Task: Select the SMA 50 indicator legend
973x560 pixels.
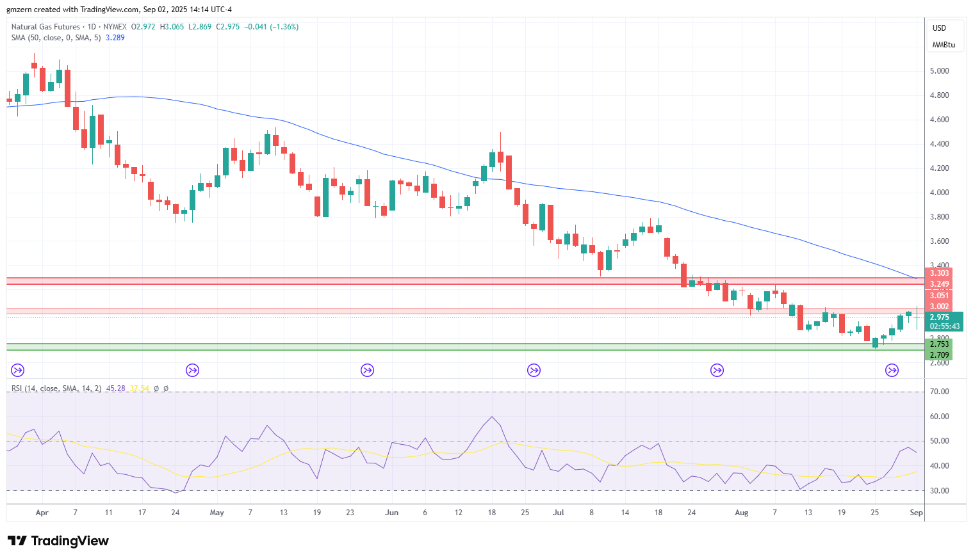Action: tap(56, 38)
